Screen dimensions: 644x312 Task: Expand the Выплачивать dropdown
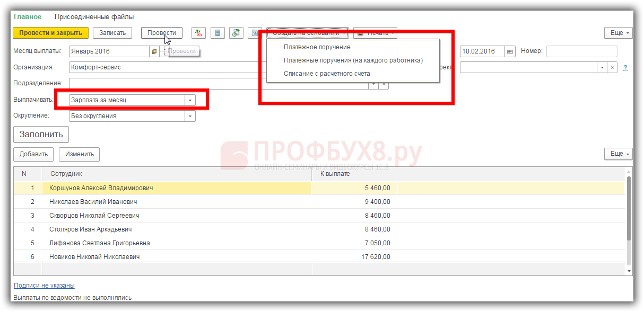click(190, 100)
